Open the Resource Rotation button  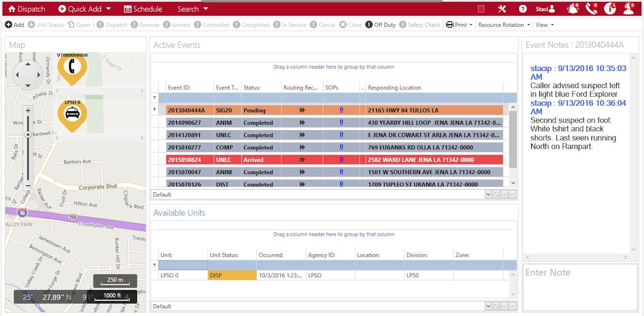pyautogui.click(x=503, y=24)
